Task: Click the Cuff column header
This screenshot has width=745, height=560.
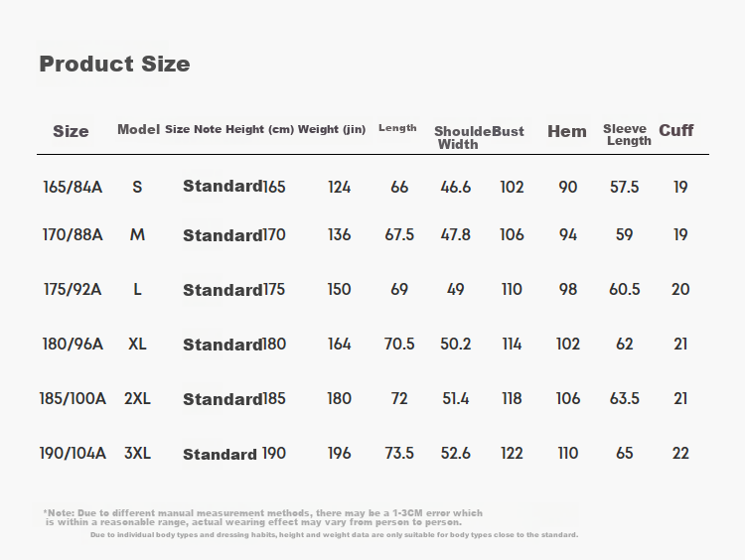Action: coord(676,130)
